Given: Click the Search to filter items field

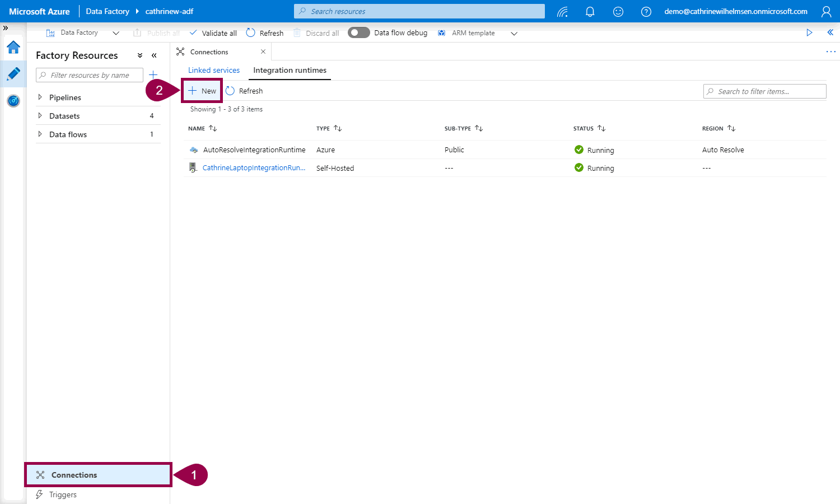Looking at the screenshot, I should click(764, 91).
